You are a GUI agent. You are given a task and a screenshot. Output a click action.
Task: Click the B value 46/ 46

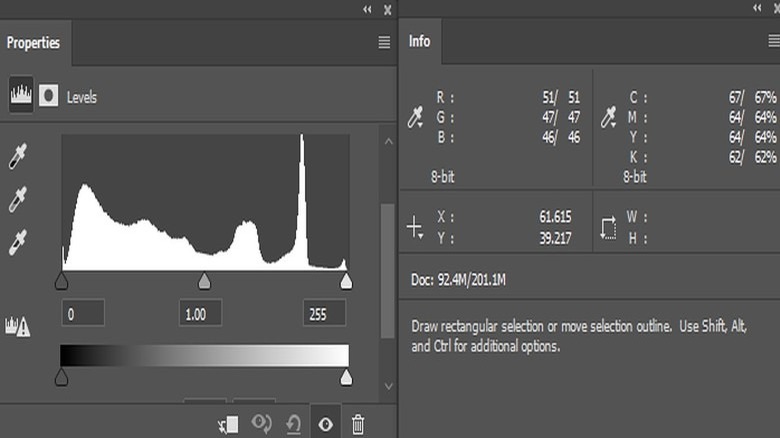point(561,137)
